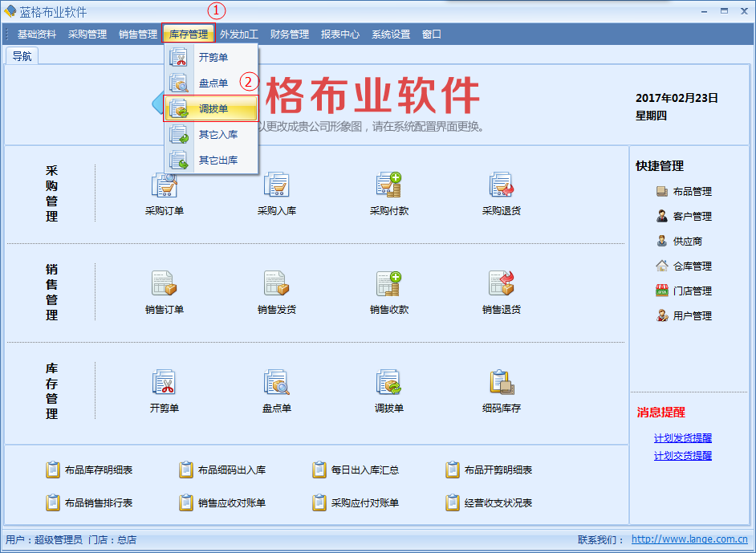Select 开剪单 in the dropdown menu

[x=211, y=57]
